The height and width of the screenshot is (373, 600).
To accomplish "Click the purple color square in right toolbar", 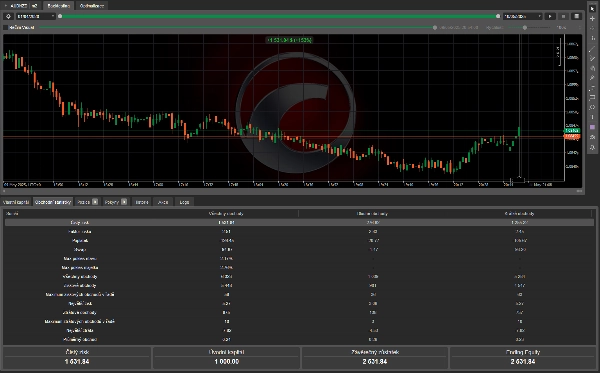I will click(592, 127).
